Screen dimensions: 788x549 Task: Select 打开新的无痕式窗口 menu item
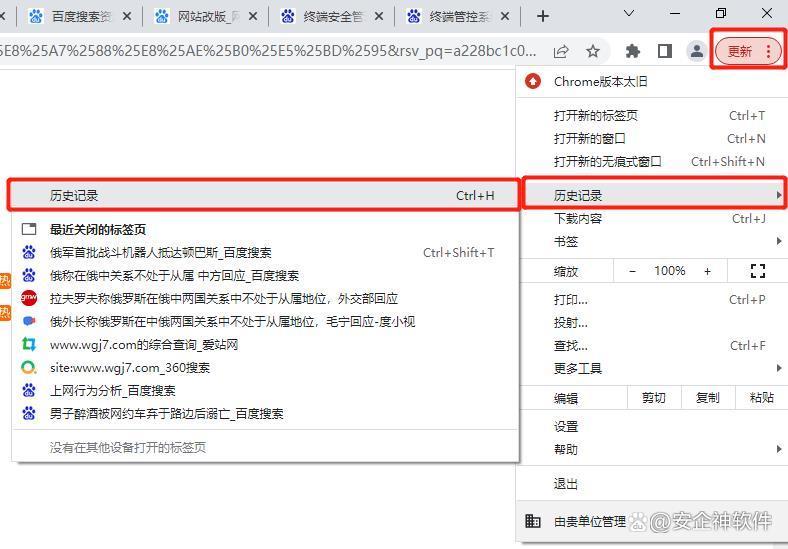[652, 161]
